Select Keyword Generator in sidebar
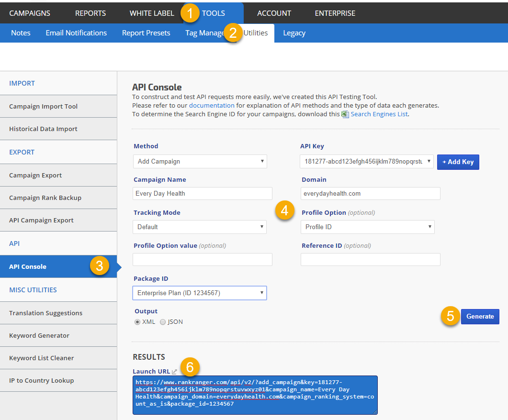Viewport: 508px width, 420px height. [39, 335]
